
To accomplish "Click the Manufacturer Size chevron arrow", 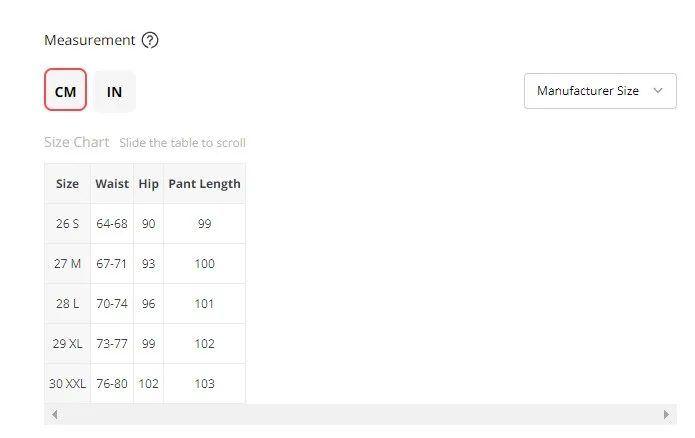I will click(x=658, y=91).
